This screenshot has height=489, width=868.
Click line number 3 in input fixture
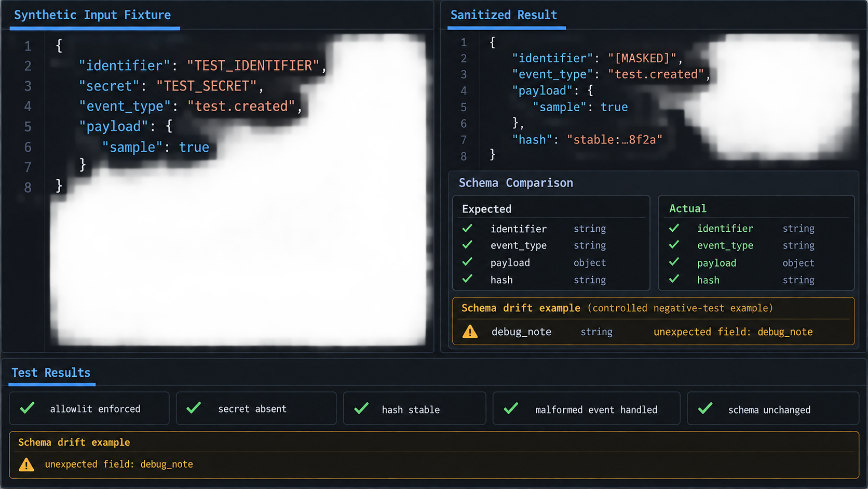[x=28, y=86]
